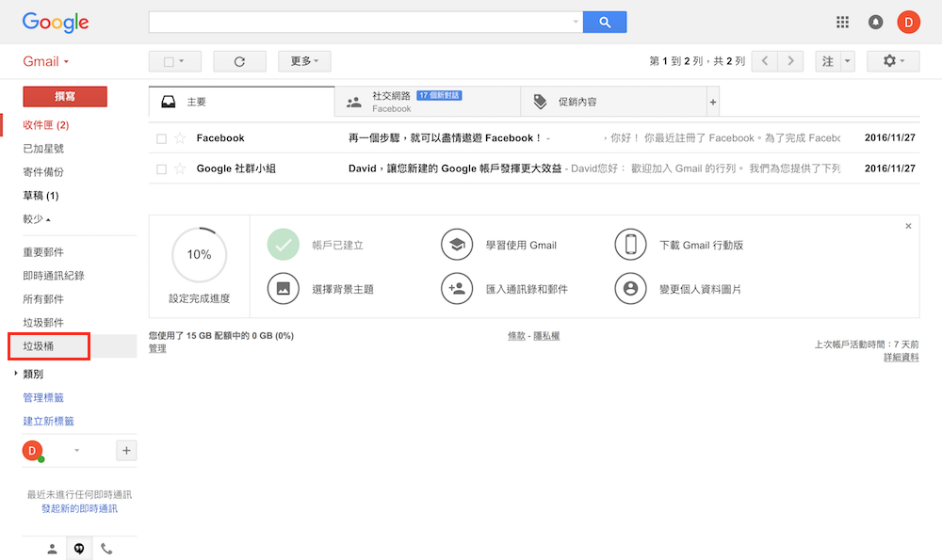Image resolution: width=942 pixels, height=560 pixels.
Task: Star the Facebook email
Action: (x=180, y=138)
